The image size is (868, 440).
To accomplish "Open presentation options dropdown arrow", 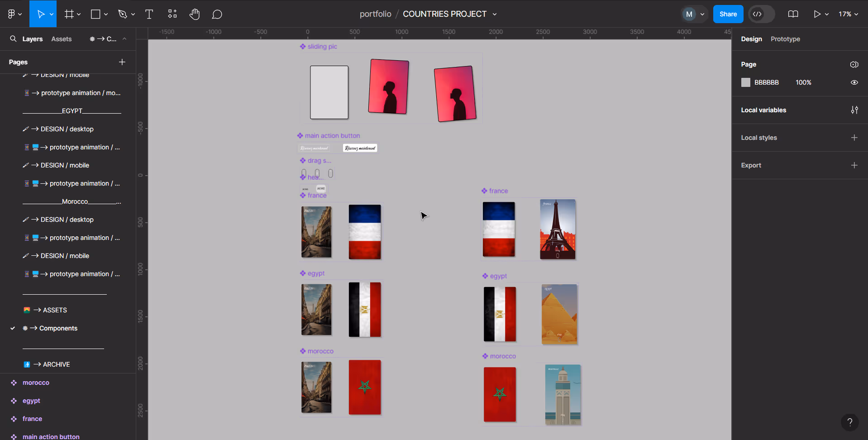I will pyautogui.click(x=827, y=14).
